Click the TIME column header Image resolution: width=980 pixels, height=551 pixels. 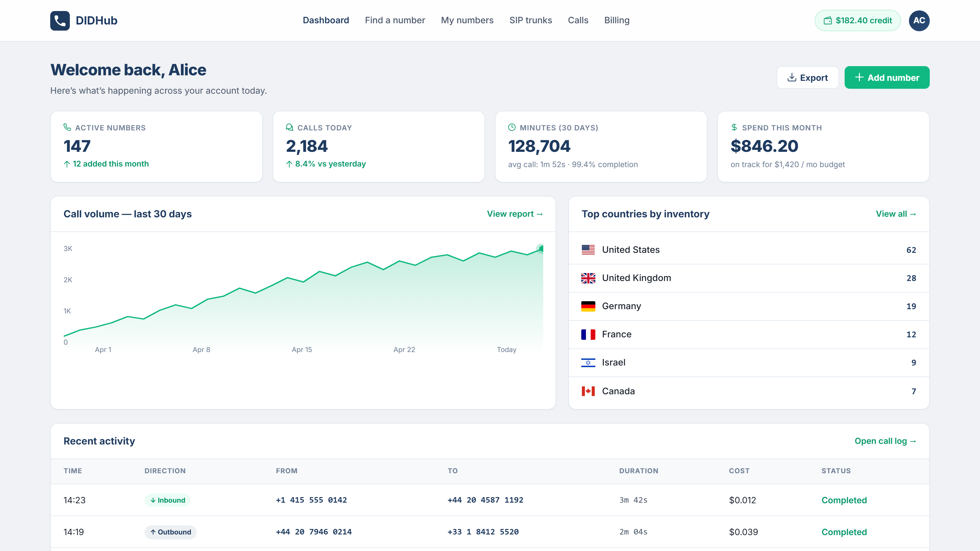tap(73, 471)
